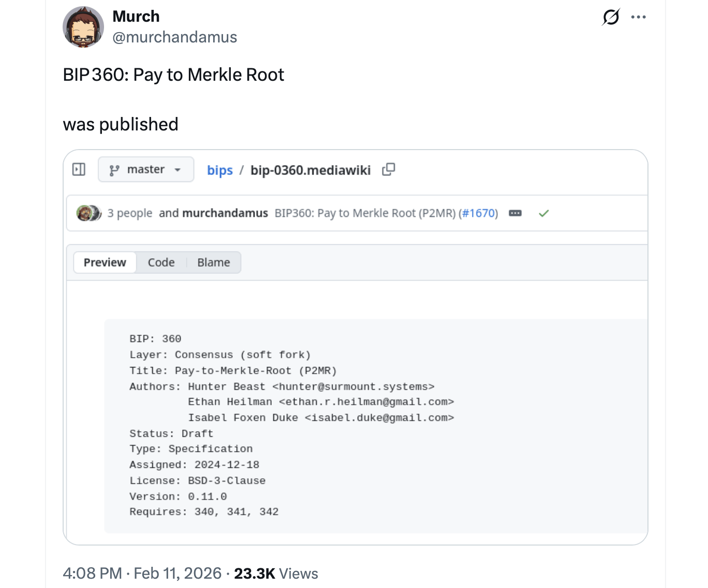Expand commit message with ellipsis button

[515, 213]
